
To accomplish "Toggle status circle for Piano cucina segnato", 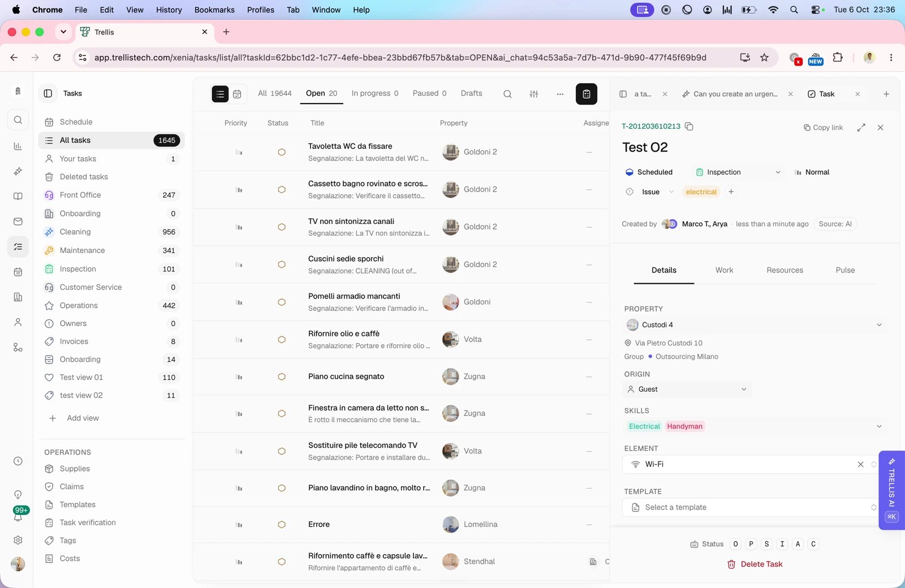I will pos(282,377).
